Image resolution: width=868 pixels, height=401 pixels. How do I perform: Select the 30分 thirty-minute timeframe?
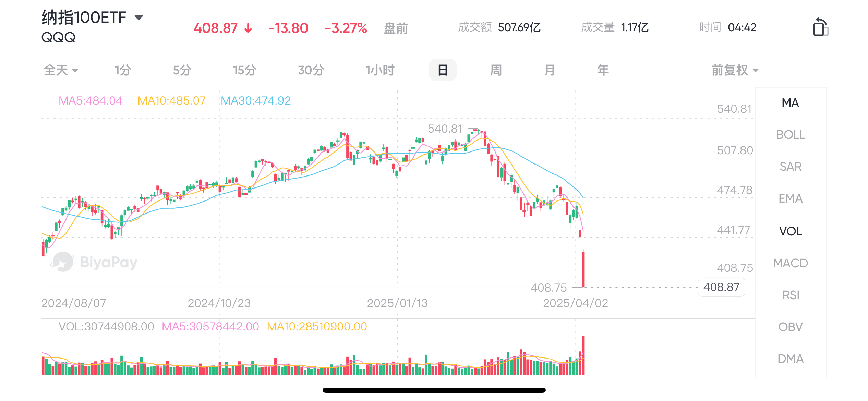(x=311, y=70)
